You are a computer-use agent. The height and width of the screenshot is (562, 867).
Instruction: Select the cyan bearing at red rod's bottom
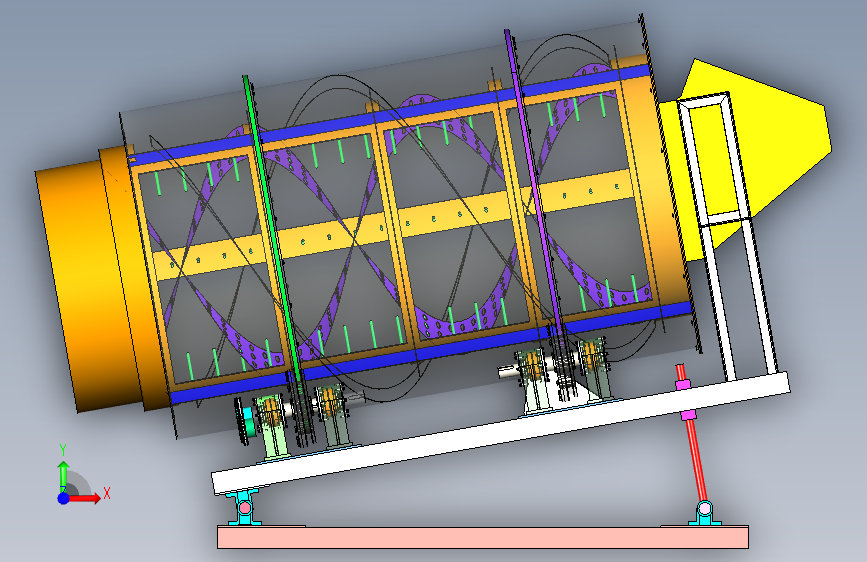pos(704,512)
